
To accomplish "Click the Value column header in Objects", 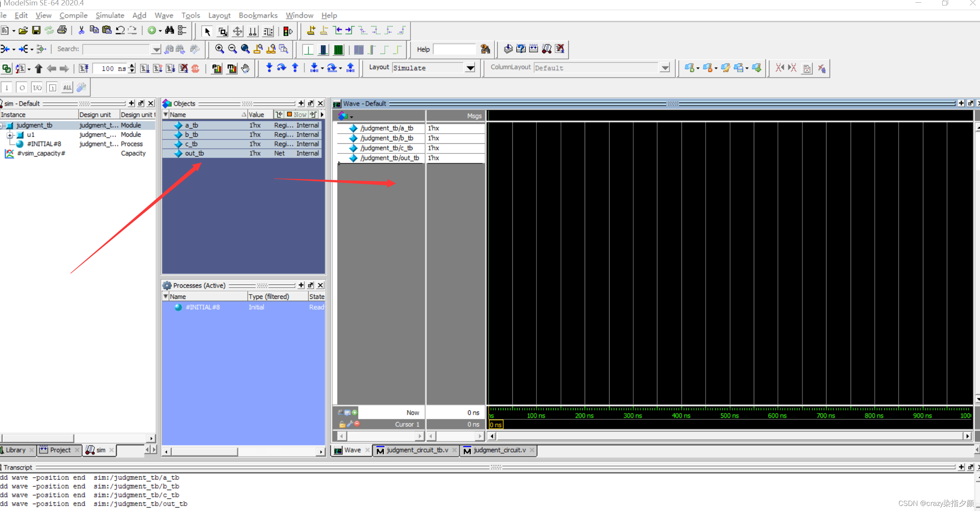I will click(260, 115).
